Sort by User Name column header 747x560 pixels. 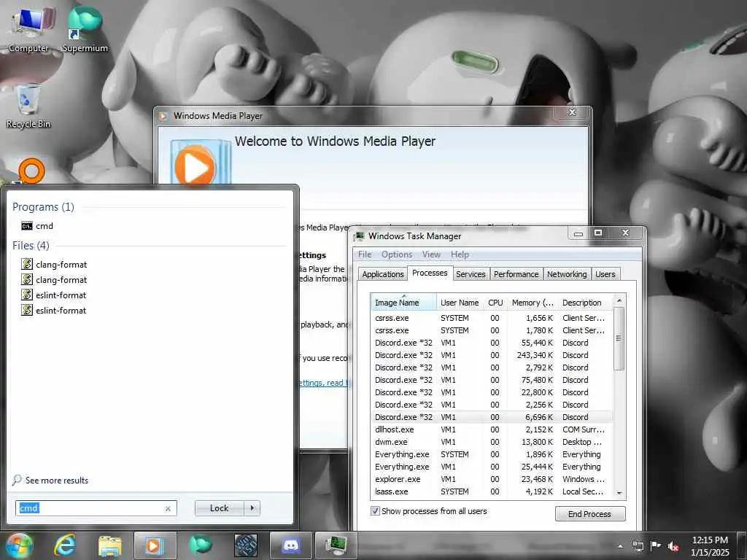(460, 303)
